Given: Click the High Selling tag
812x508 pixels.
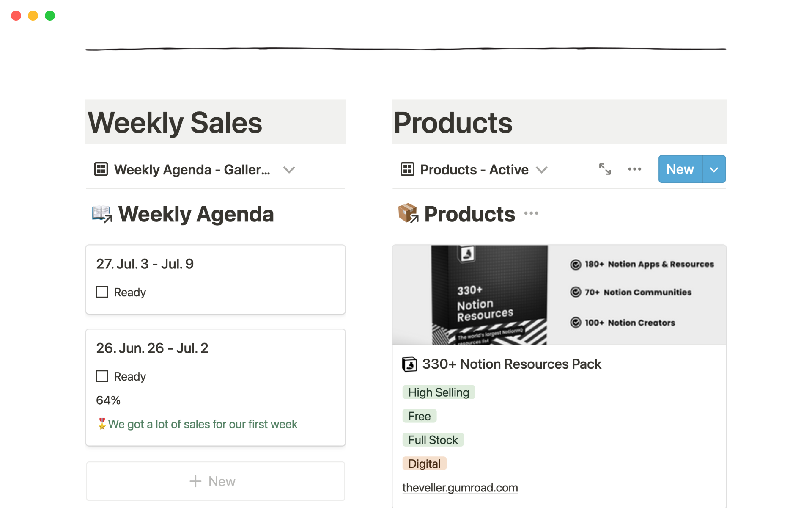Looking at the screenshot, I should click(x=439, y=392).
